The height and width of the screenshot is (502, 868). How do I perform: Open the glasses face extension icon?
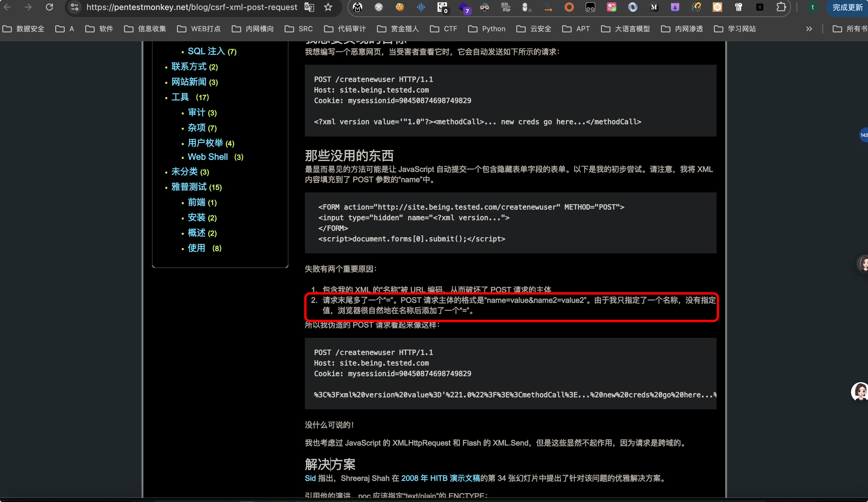pos(485,7)
